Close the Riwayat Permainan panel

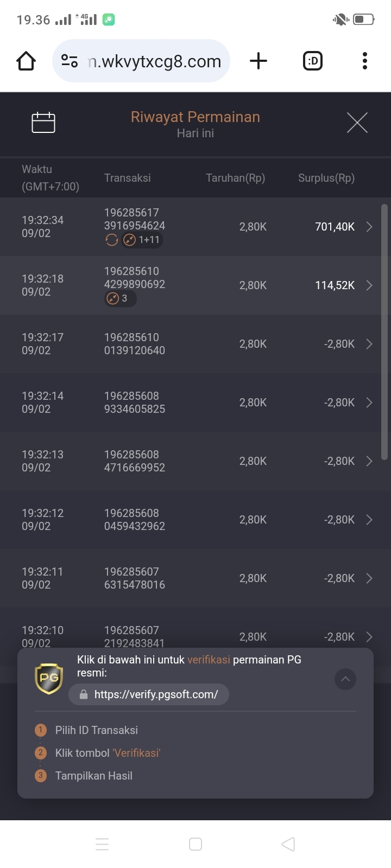(x=357, y=123)
